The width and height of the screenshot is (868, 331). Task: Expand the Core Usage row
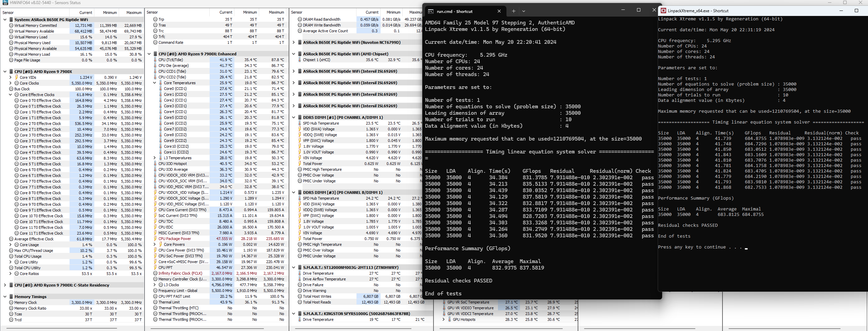[x=11, y=245]
